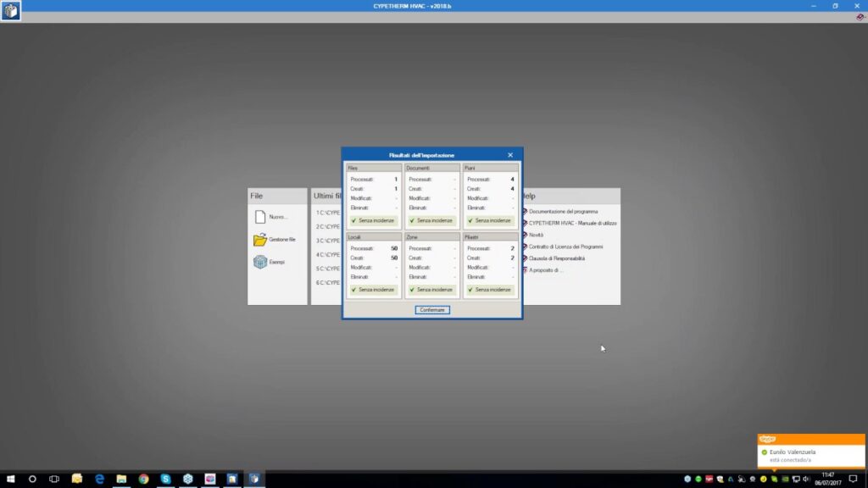Close the Risultati dell'importazione dialog
This screenshot has width=868, height=488.
point(510,155)
